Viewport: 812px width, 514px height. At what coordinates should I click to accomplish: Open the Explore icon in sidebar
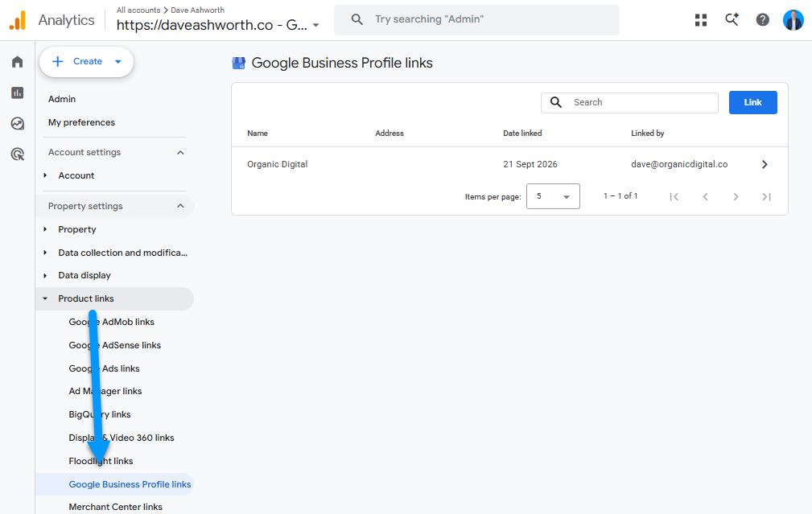[18, 123]
